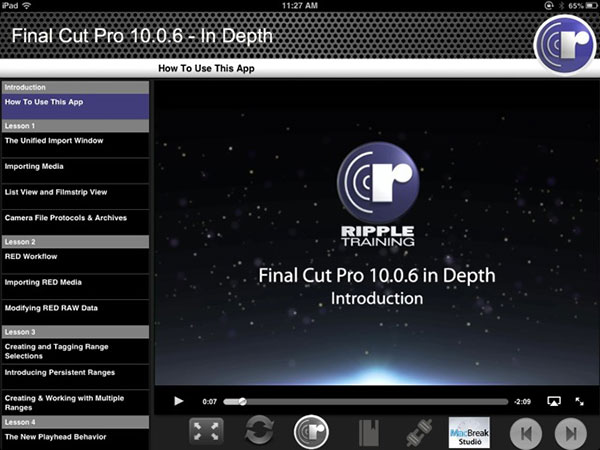Open the bookmark book icon

click(x=368, y=432)
